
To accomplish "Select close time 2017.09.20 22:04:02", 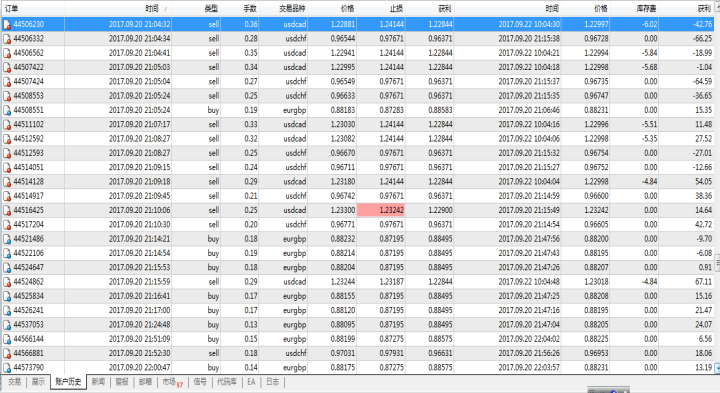I will point(529,339).
